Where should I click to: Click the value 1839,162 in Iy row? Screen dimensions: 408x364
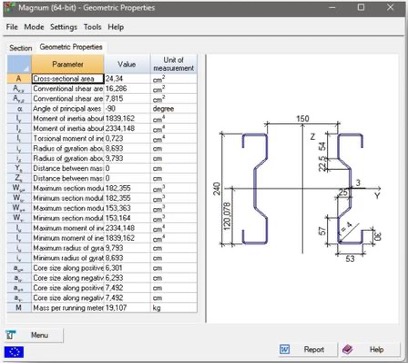click(127, 119)
